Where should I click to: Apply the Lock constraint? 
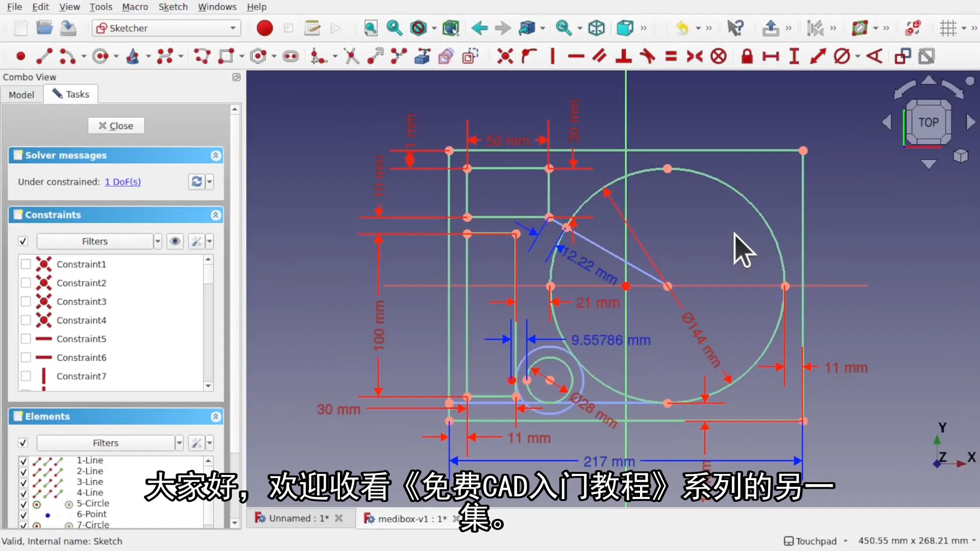(747, 56)
